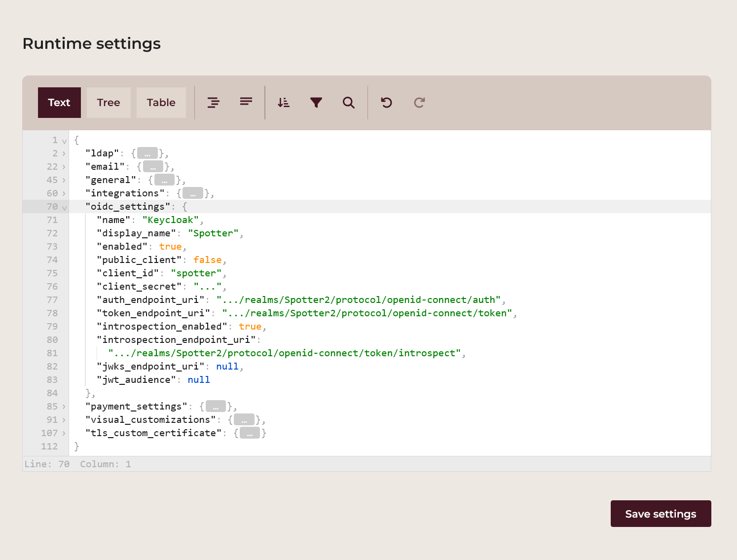Image resolution: width=737 pixels, height=560 pixels.
Task: Open the transform/filter icon
Action: click(x=316, y=102)
